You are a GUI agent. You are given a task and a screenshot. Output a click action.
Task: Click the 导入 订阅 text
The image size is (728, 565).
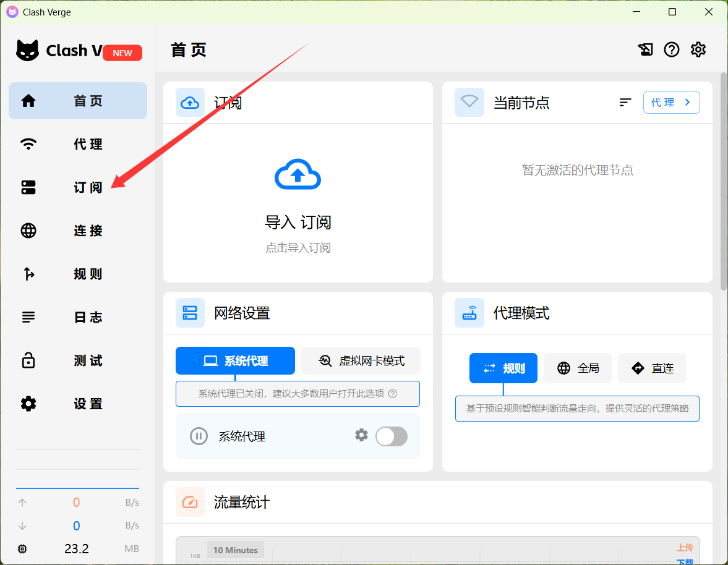[298, 223]
